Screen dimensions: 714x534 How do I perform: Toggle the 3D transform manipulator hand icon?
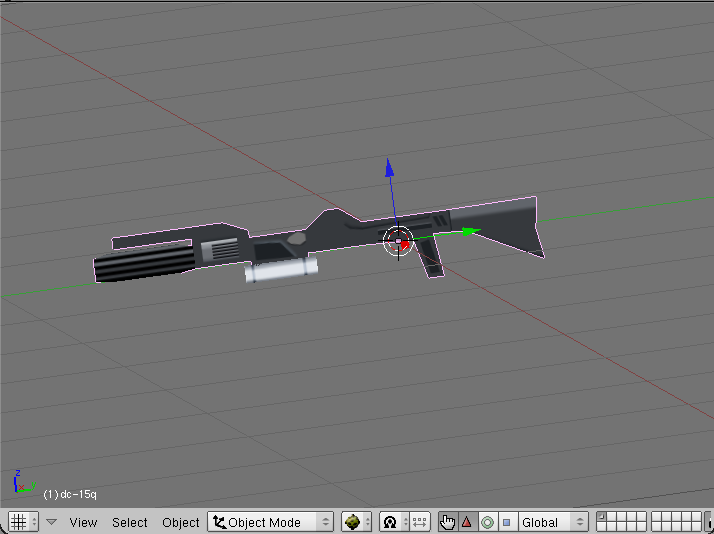pyautogui.click(x=448, y=522)
